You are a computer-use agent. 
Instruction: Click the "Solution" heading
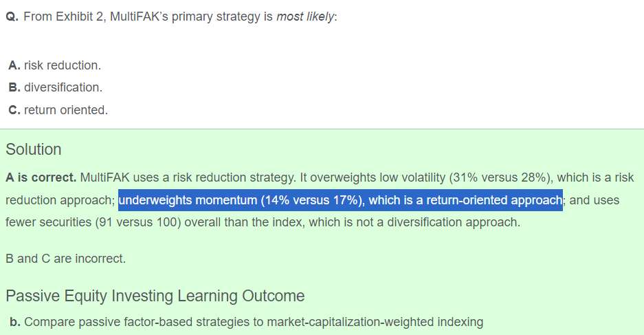point(33,149)
